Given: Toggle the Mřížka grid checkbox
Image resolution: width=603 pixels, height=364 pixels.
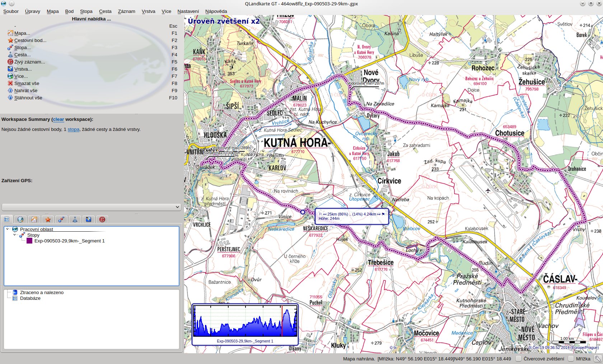Looking at the screenshot, I should [x=571, y=359].
